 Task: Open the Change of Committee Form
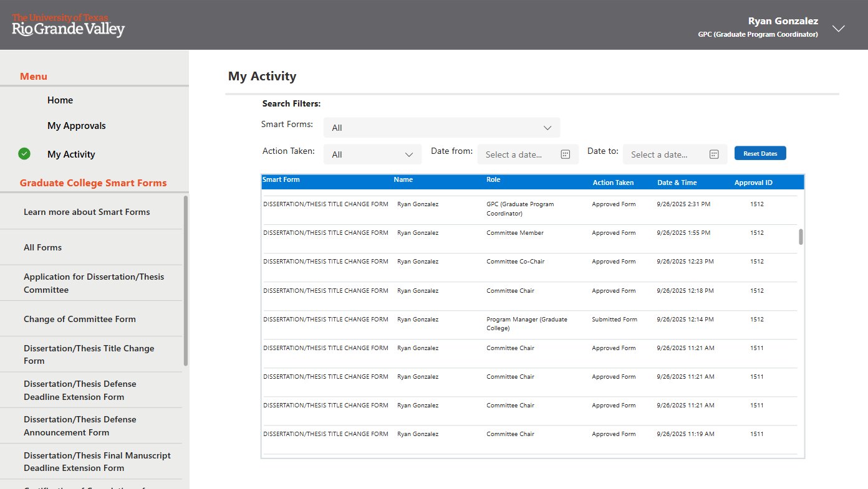pos(79,319)
